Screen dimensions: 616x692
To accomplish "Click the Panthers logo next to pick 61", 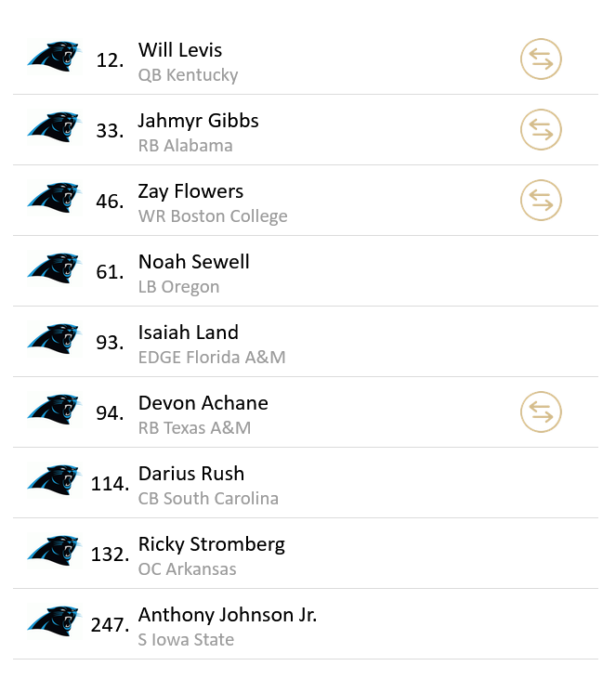I will 54,270.
